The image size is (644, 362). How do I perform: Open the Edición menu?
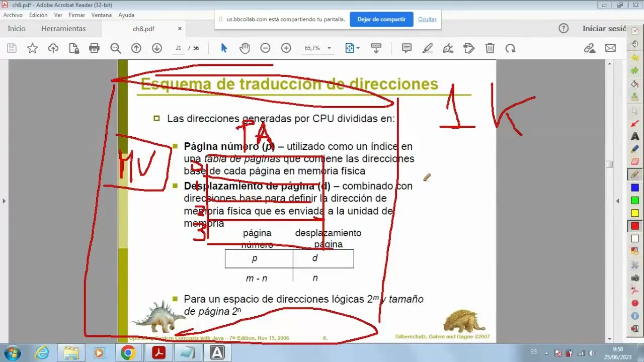point(38,15)
